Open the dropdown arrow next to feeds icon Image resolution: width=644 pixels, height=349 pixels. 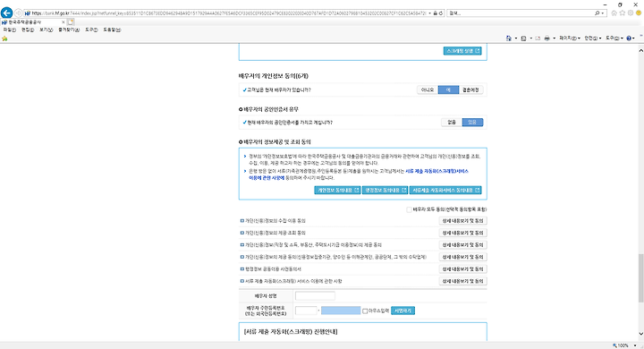pyautogui.click(x=530, y=38)
